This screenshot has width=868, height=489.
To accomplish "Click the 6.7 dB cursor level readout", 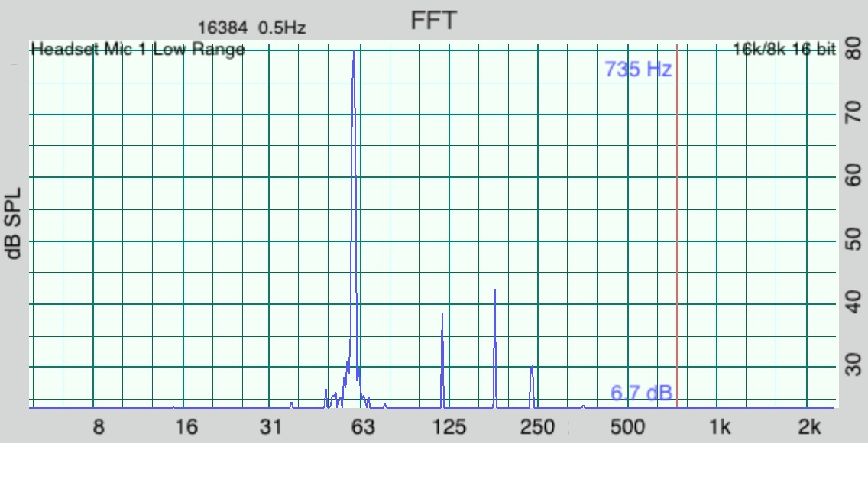I will click(641, 393).
